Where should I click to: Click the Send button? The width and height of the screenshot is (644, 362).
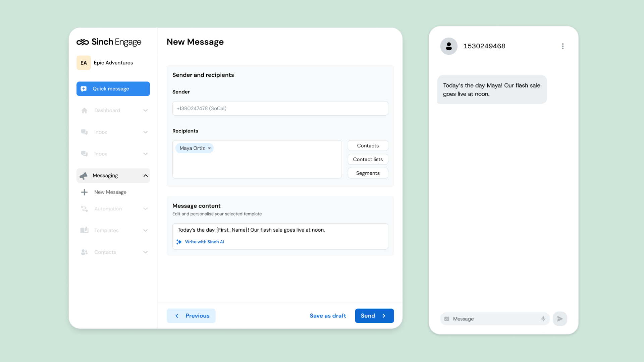coord(374,316)
